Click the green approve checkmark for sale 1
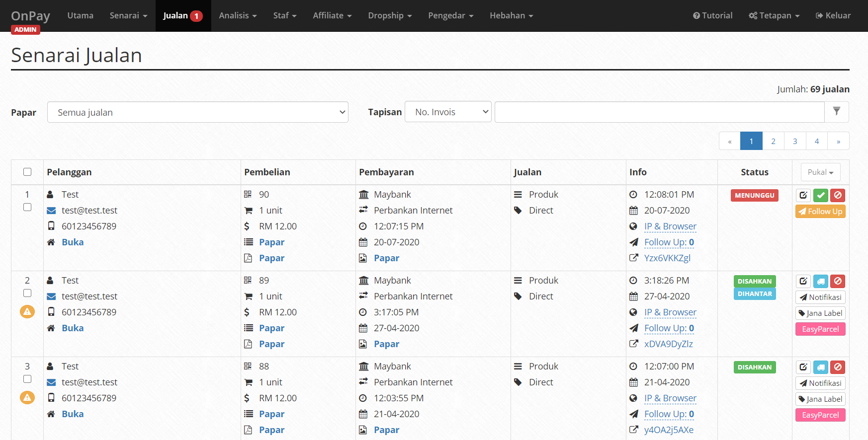 click(x=820, y=195)
